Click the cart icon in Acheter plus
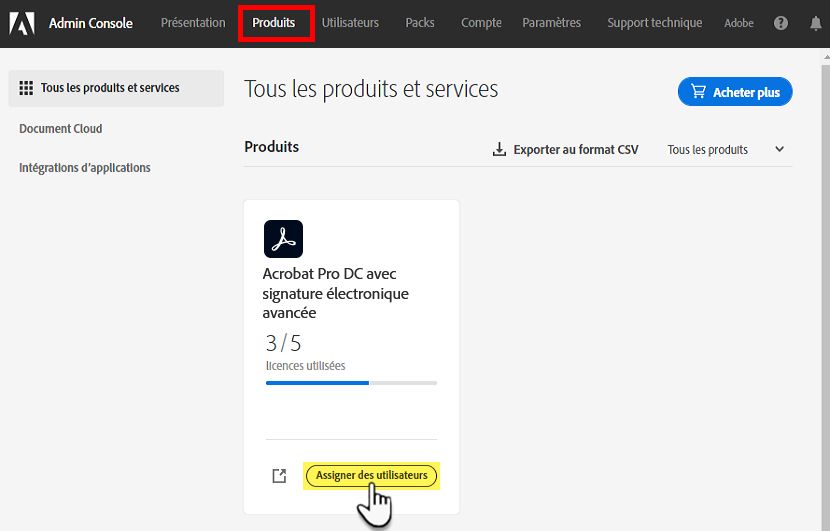Viewport: 830px width, 531px height. pyautogui.click(x=698, y=92)
